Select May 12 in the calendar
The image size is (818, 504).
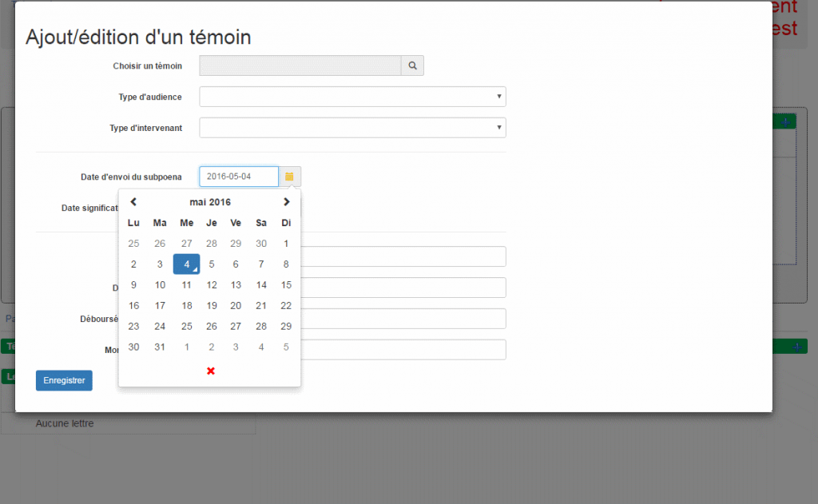tap(211, 285)
